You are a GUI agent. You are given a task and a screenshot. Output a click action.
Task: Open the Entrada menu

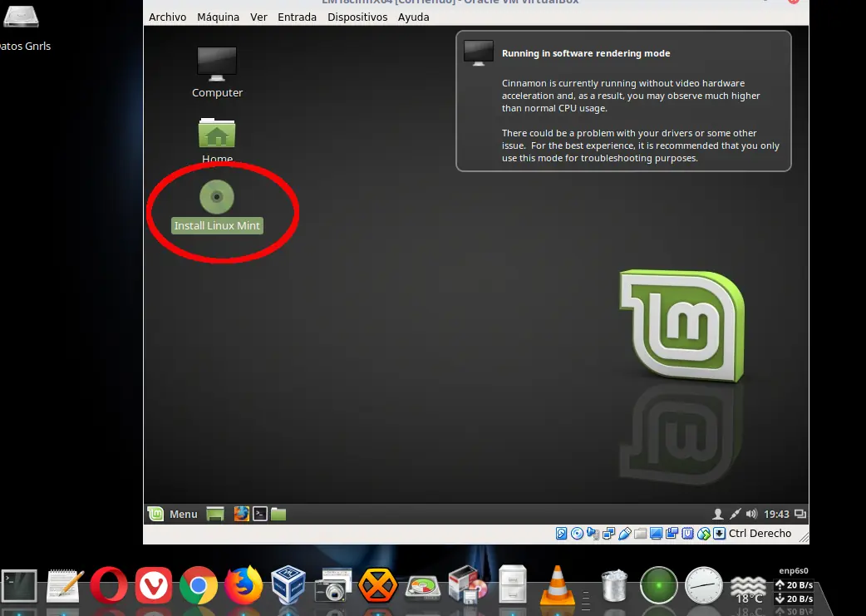tap(298, 17)
